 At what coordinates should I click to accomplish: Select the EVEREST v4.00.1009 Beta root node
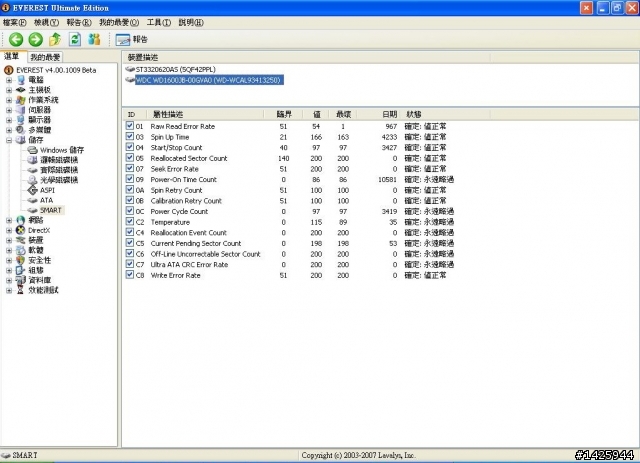click(56, 70)
